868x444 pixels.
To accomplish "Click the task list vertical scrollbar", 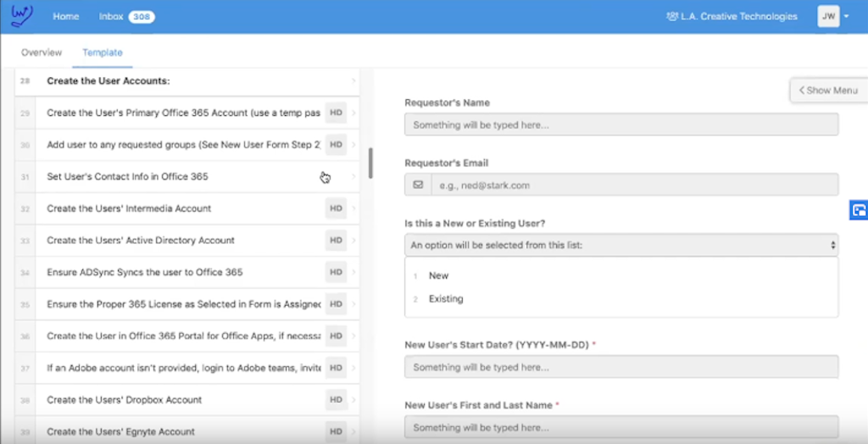I will [370, 164].
